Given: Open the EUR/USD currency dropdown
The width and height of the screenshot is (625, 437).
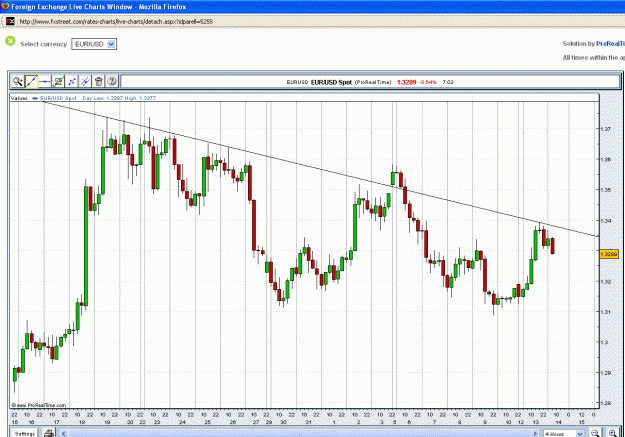Looking at the screenshot, I should coord(94,44).
